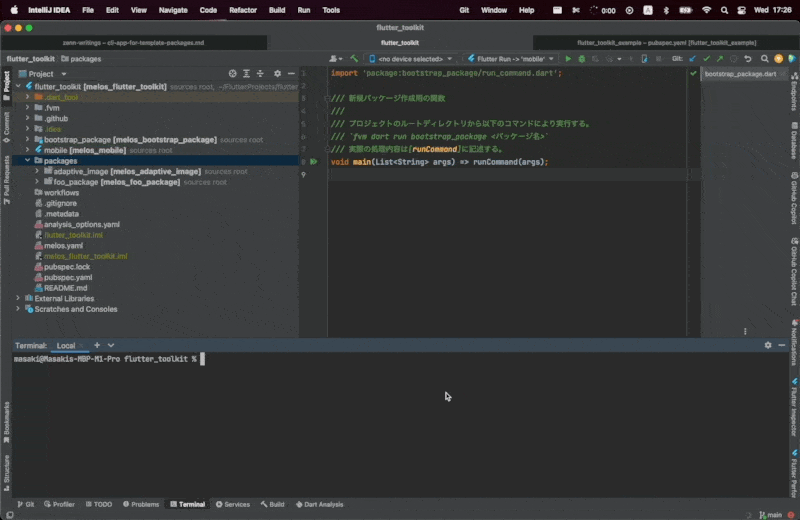Add a new terminal session tab

[x=97, y=345]
